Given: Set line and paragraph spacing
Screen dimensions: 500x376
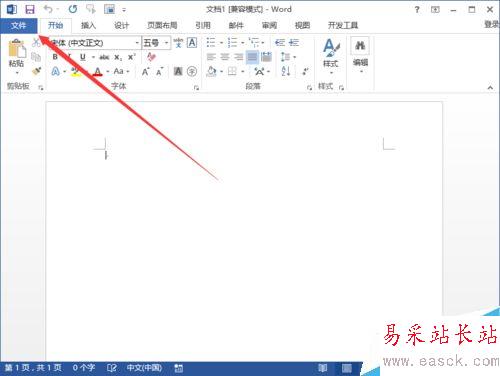Looking at the screenshot, I should pyautogui.click(x=286, y=57).
